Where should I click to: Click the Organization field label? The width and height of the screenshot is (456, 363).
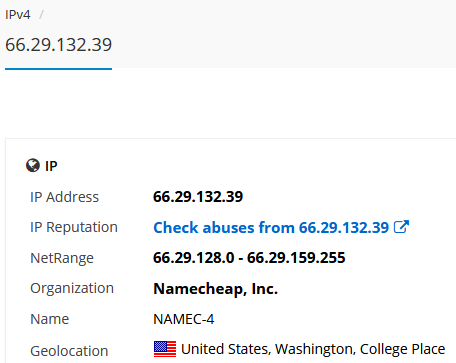(72, 288)
